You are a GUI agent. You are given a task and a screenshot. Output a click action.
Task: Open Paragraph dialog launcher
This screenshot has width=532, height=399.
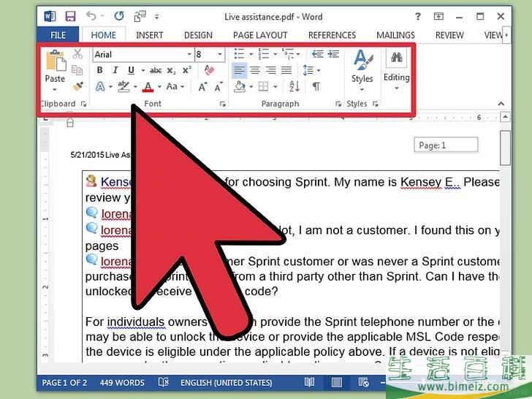(x=338, y=104)
